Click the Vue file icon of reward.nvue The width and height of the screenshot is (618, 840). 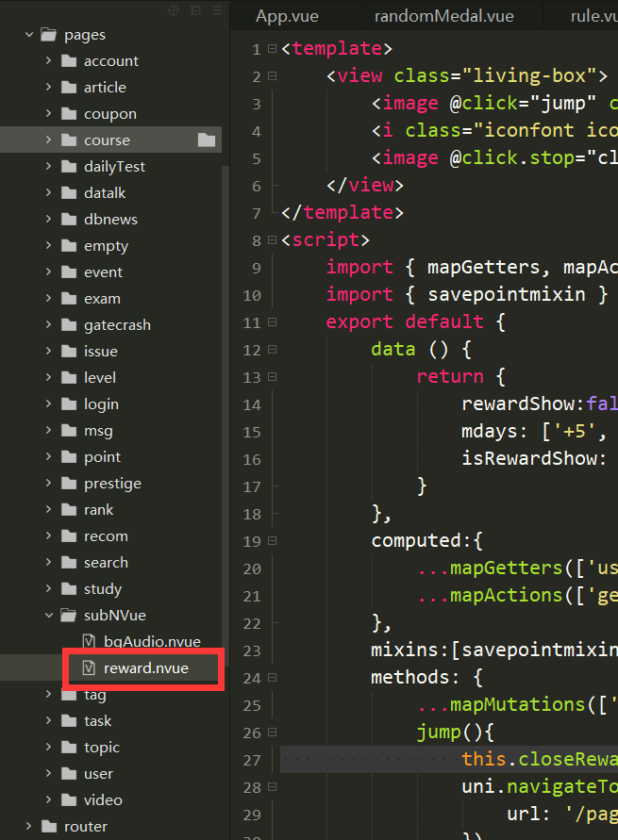[89, 667]
